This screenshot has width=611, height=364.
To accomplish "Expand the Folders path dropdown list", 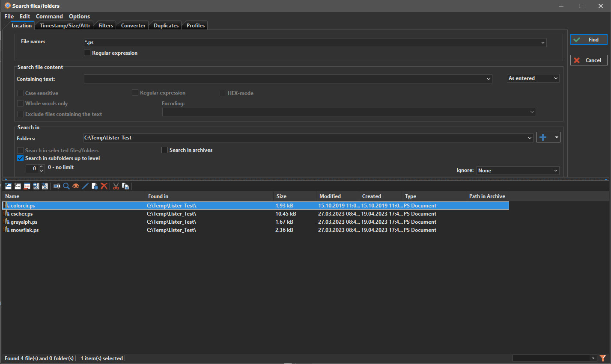I will (530, 138).
